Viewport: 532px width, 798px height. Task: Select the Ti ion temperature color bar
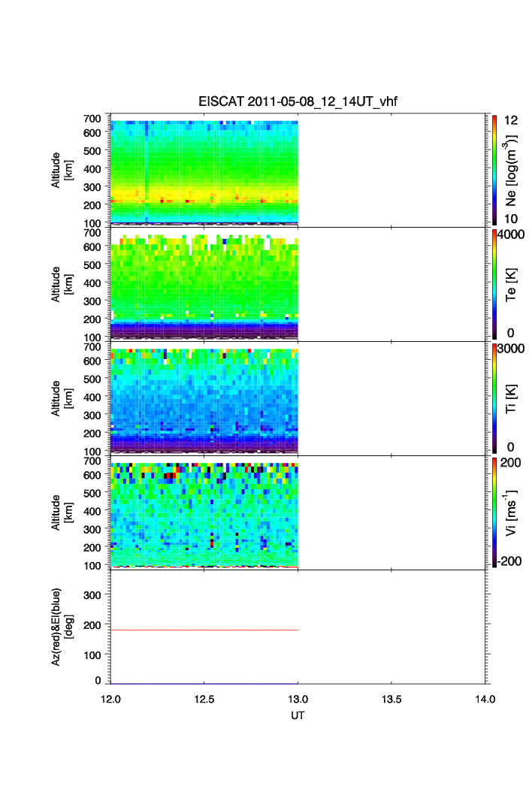(494, 398)
